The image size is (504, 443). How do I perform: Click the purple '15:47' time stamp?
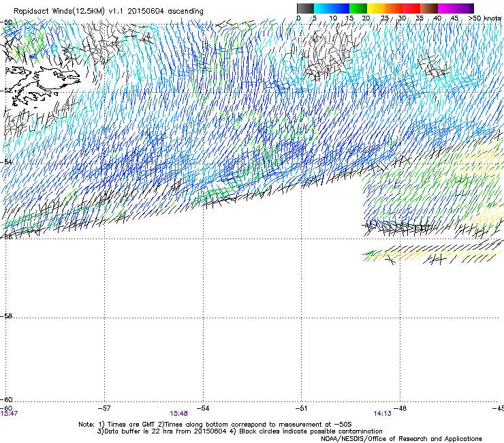tap(9, 414)
